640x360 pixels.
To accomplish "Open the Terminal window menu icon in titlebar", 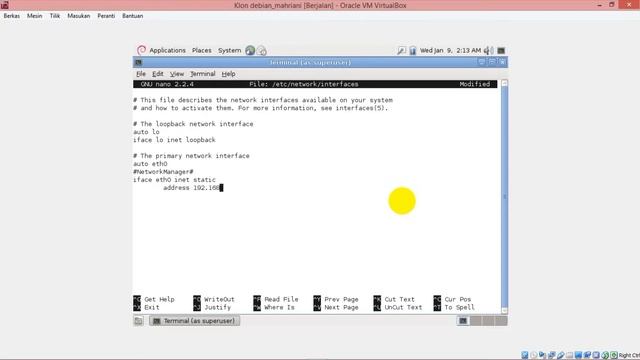I will pyautogui.click(x=138, y=62).
